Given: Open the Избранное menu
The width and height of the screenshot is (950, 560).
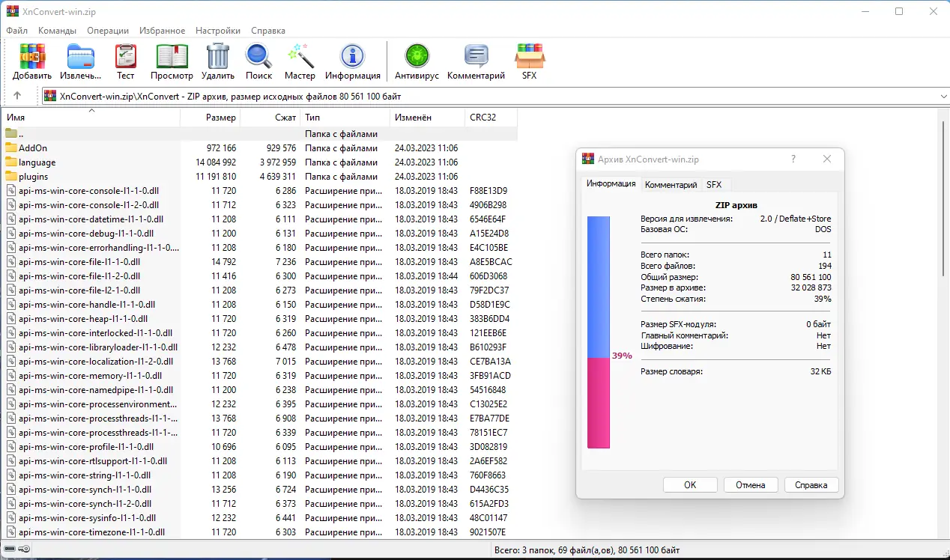Looking at the screenshot, I should point(162,31).
